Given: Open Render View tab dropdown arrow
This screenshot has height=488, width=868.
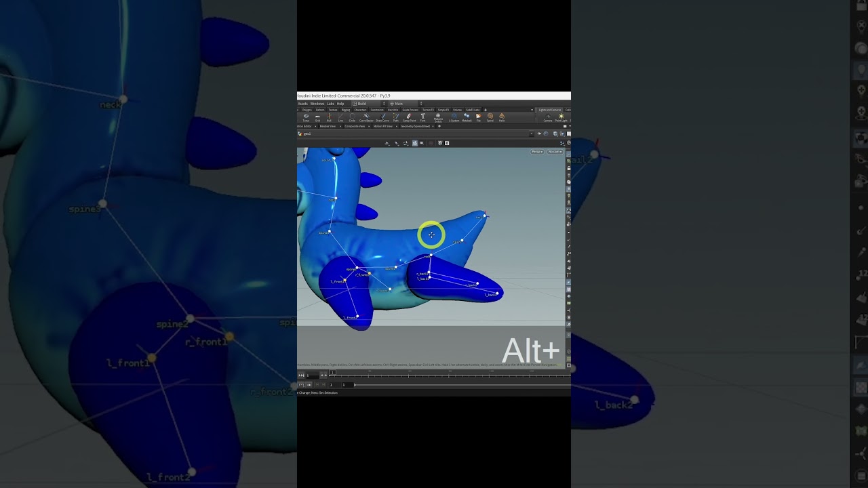Looking at the screenshot, I should (340, 126).
